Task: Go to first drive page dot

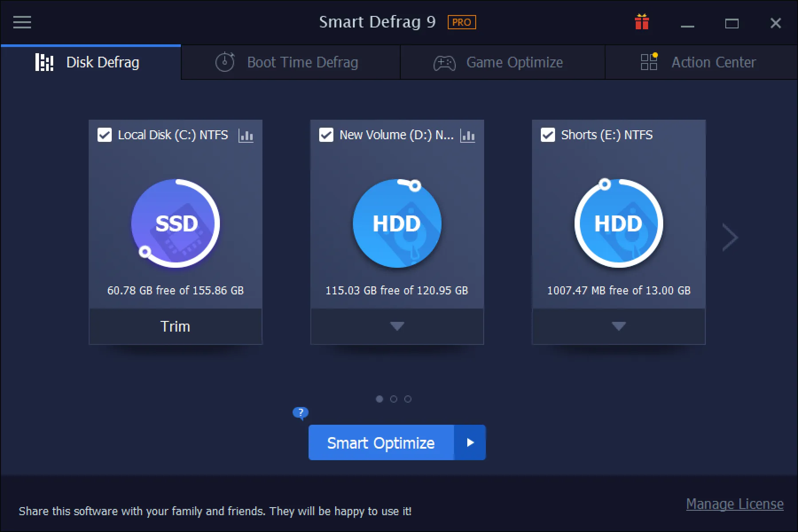Action: pos(379,399)
